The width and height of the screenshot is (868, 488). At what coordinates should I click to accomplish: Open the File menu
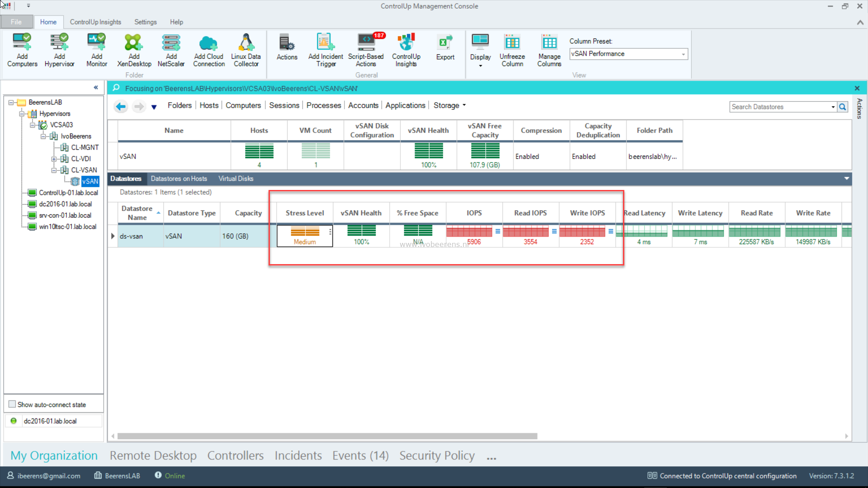click(16, 22)
